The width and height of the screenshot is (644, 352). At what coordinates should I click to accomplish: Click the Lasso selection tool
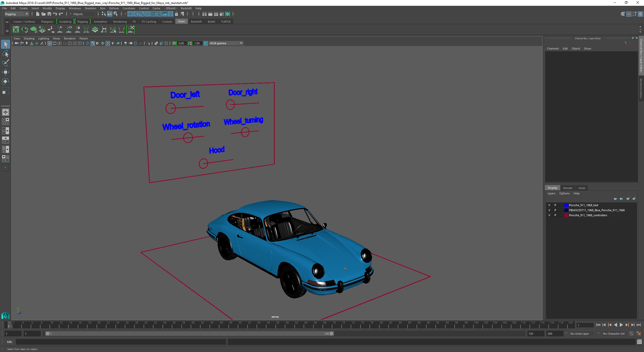click(6, 54)
